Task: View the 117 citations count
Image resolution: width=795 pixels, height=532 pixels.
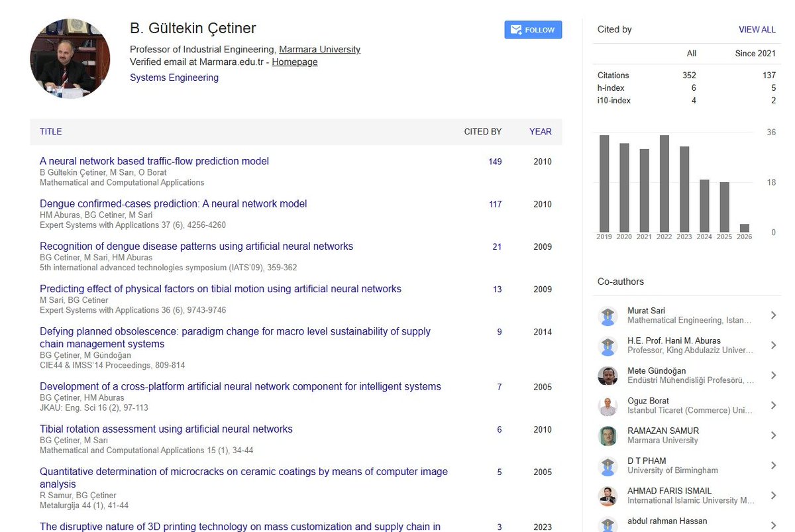Action: point(495,204)
